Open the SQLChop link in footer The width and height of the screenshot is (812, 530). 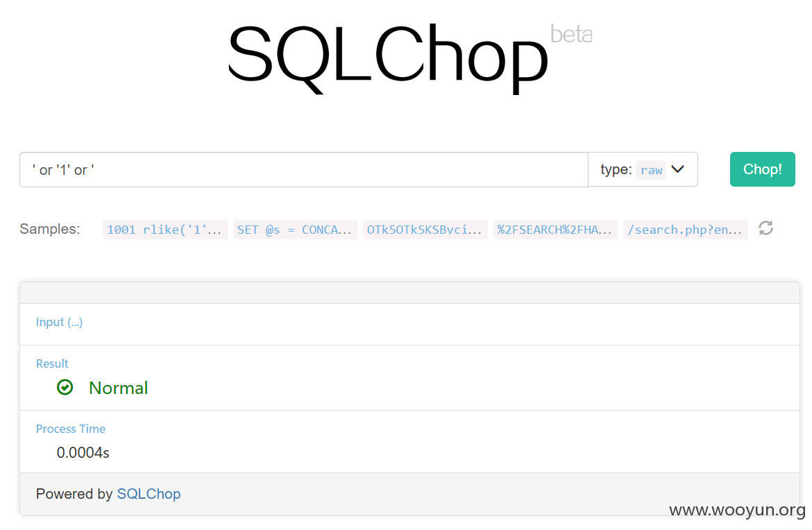[149, 494]
